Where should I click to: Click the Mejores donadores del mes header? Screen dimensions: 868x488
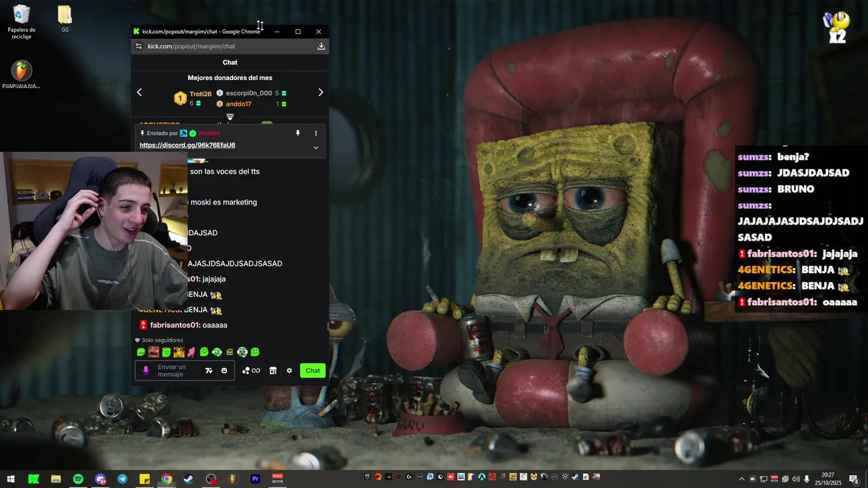pyautogui.click(x=230, y=78)
